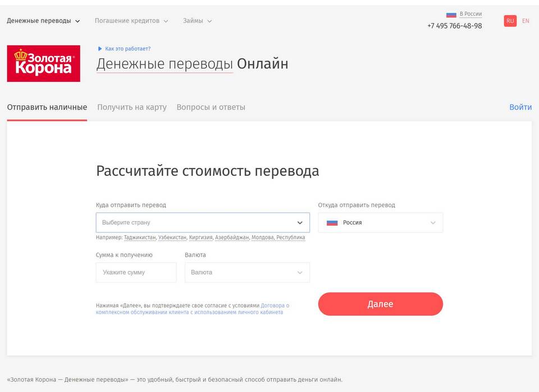Open the Выберите страну country dropdown

(202, 222)
